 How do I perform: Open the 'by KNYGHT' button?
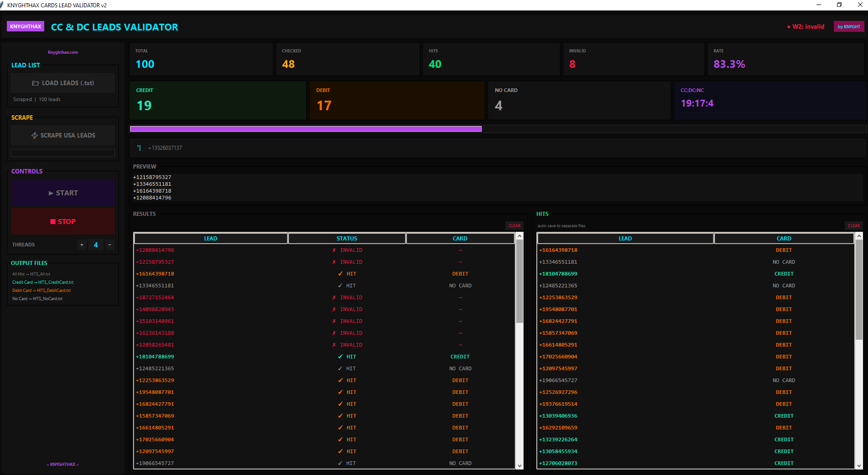[x=849, y=27]
